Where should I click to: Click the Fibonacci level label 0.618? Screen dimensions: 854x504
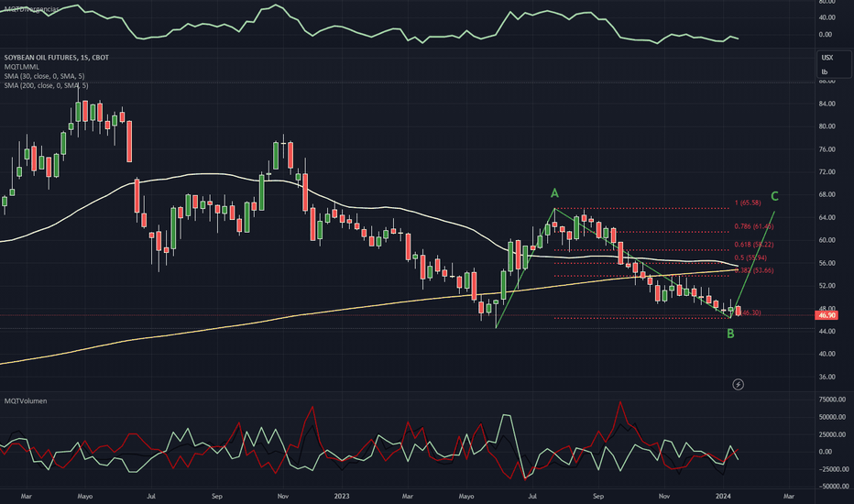point(754,245)
